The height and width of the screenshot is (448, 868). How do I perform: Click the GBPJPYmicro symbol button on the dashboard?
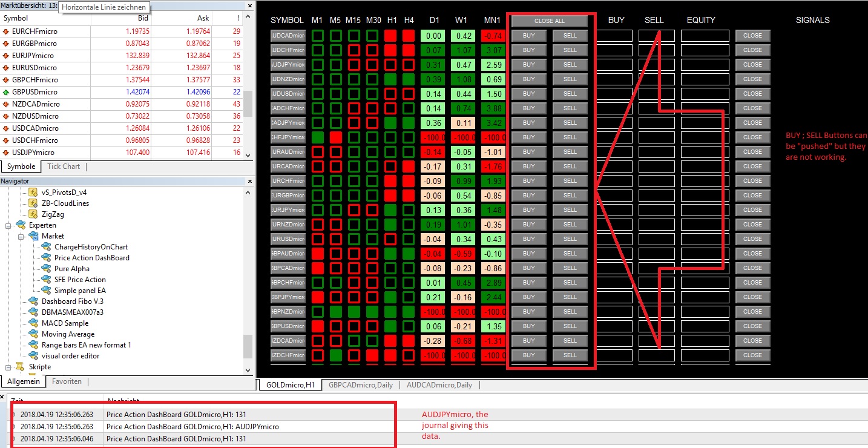point(288,297)
